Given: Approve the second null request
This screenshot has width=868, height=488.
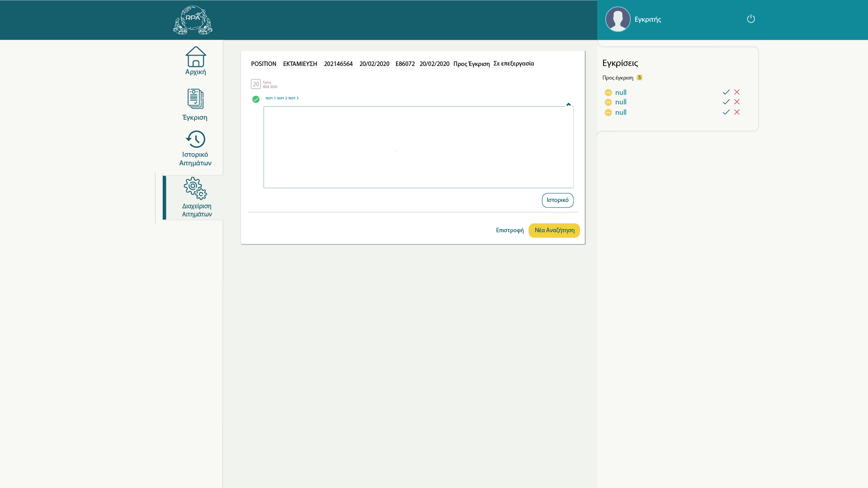Looking at the screenshot, I should (726, 102).
